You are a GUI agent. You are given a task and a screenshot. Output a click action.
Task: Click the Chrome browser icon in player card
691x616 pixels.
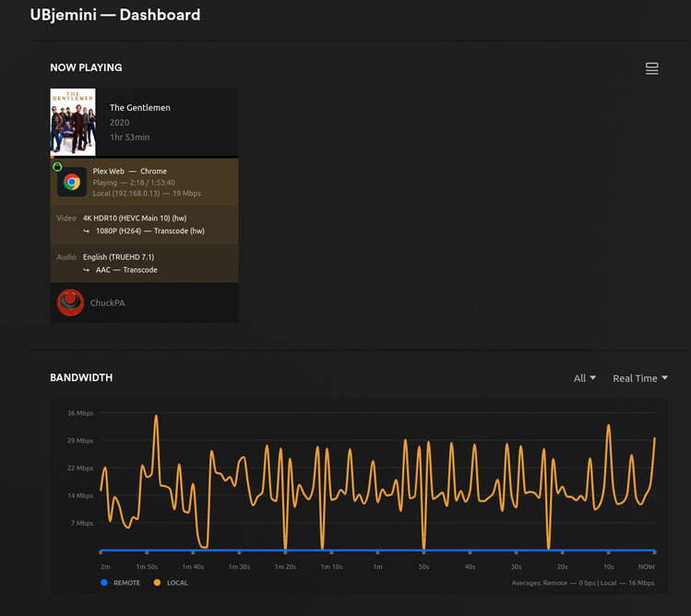click(x=72, y=182)
